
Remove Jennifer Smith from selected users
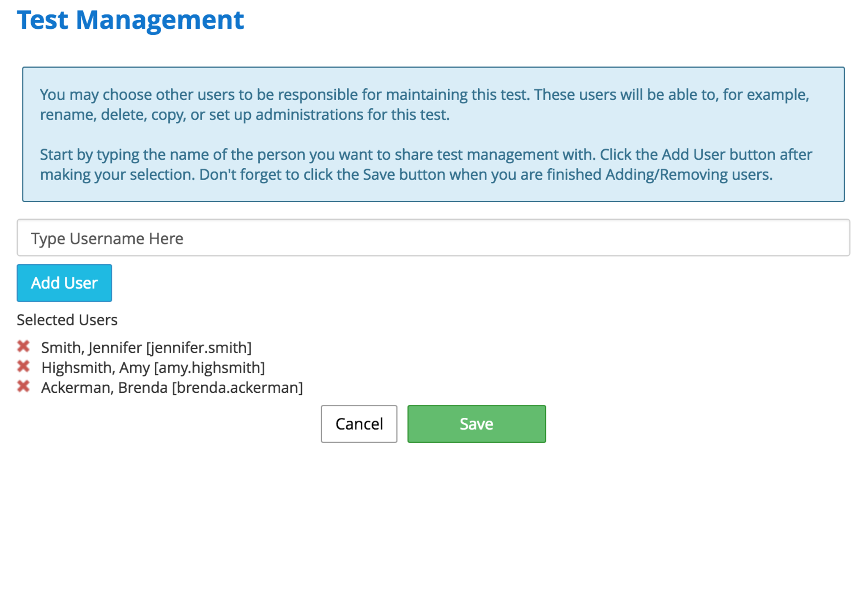click(x=23, y=346)
